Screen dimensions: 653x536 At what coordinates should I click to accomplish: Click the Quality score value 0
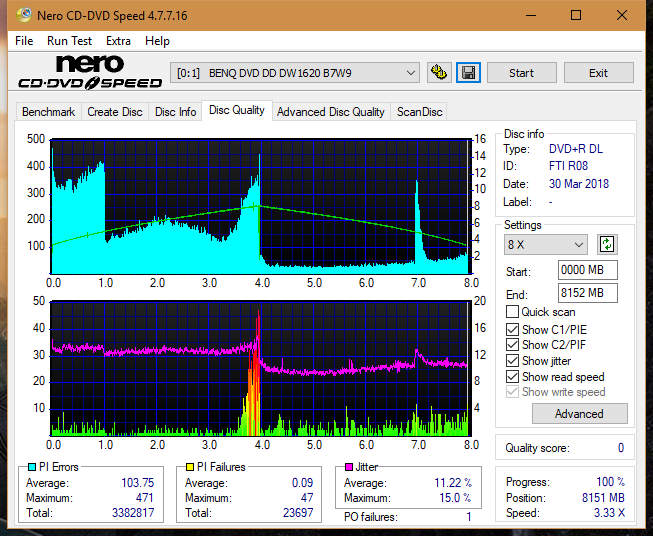(x=621, y=448)
